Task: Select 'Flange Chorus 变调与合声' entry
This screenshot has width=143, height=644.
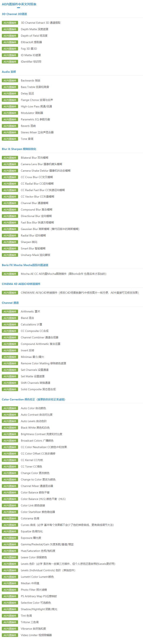Action: click(37, 100)
